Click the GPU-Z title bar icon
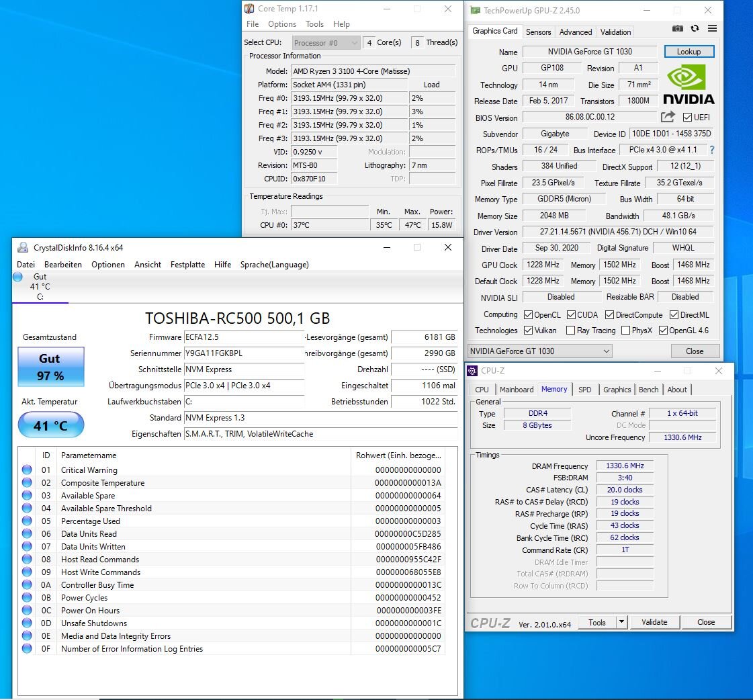 (475, 10)
